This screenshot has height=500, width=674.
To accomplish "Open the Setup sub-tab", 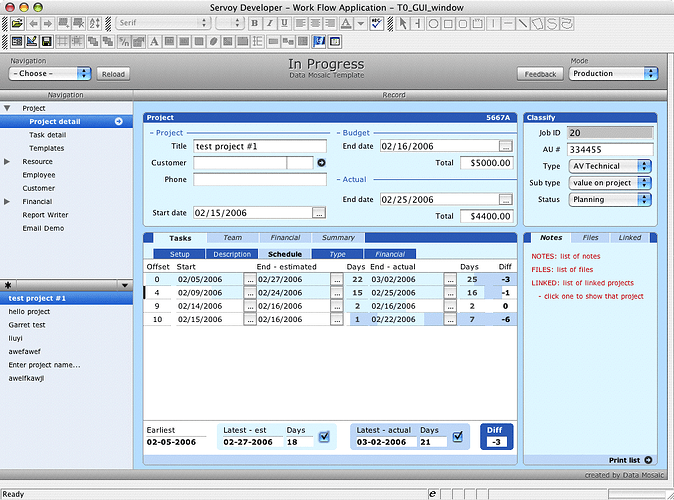I will tap(179, 254).
